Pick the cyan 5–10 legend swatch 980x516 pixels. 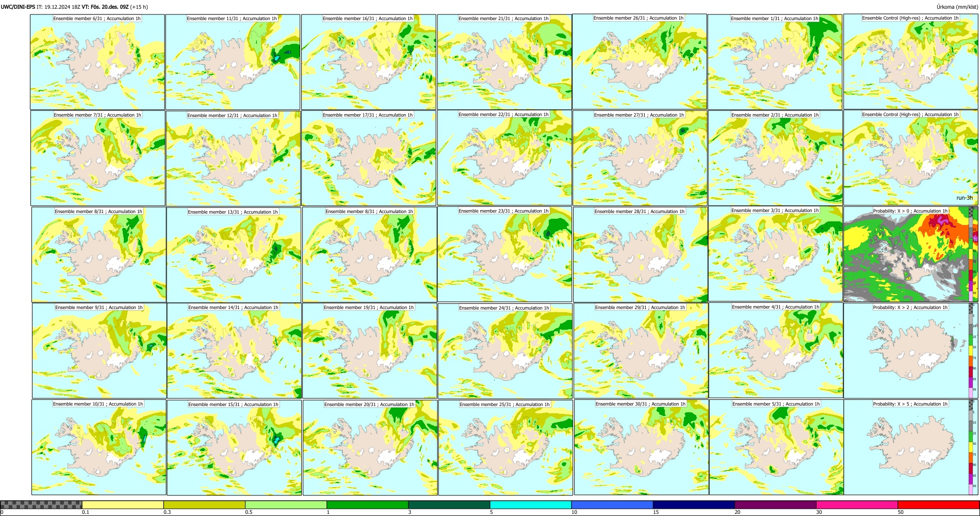[530, 505]
